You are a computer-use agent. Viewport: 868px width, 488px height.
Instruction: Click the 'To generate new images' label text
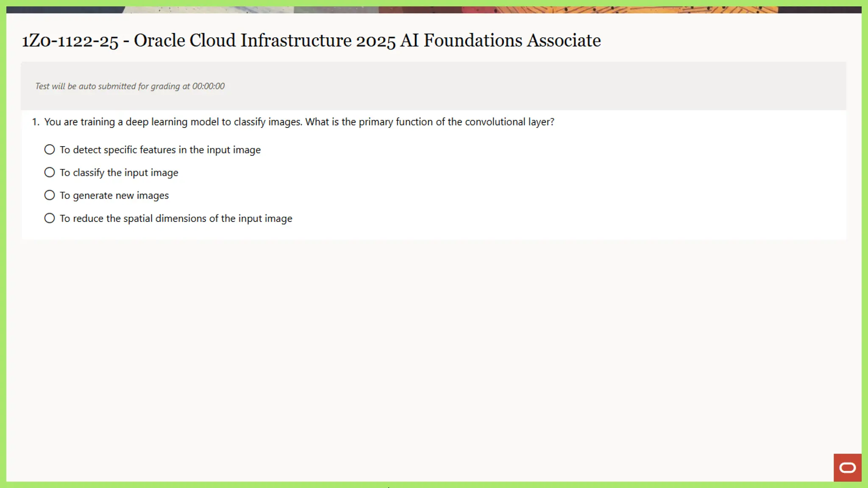[114, 196]
